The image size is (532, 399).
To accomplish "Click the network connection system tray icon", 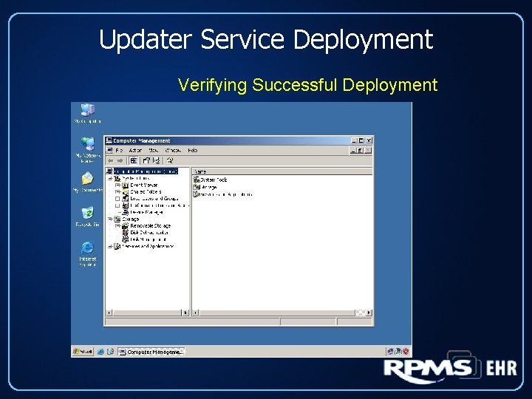I will coord(390,352).
